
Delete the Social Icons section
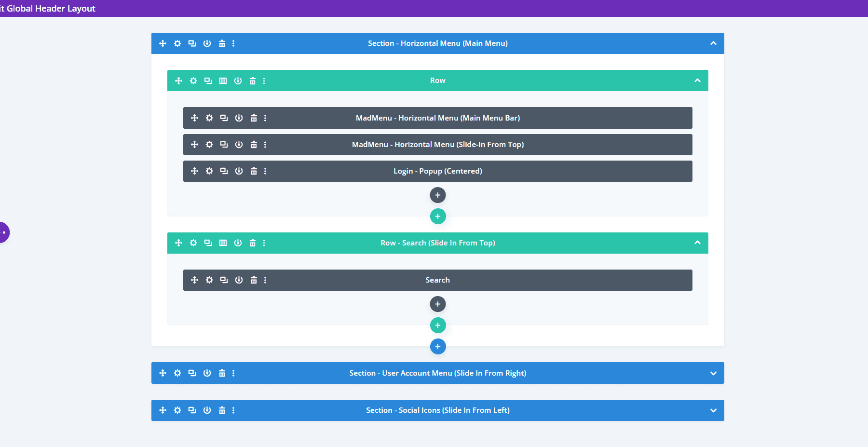pos(222,410)
